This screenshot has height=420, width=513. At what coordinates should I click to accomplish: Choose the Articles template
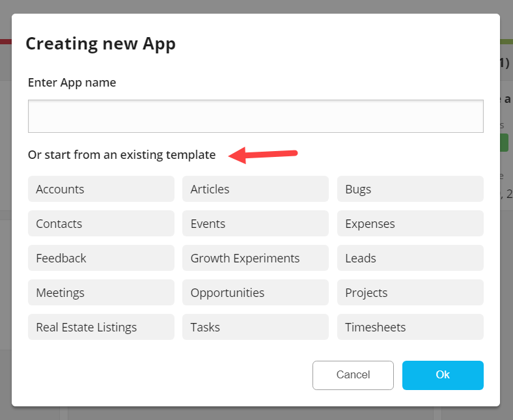click(x=255, y=189)
